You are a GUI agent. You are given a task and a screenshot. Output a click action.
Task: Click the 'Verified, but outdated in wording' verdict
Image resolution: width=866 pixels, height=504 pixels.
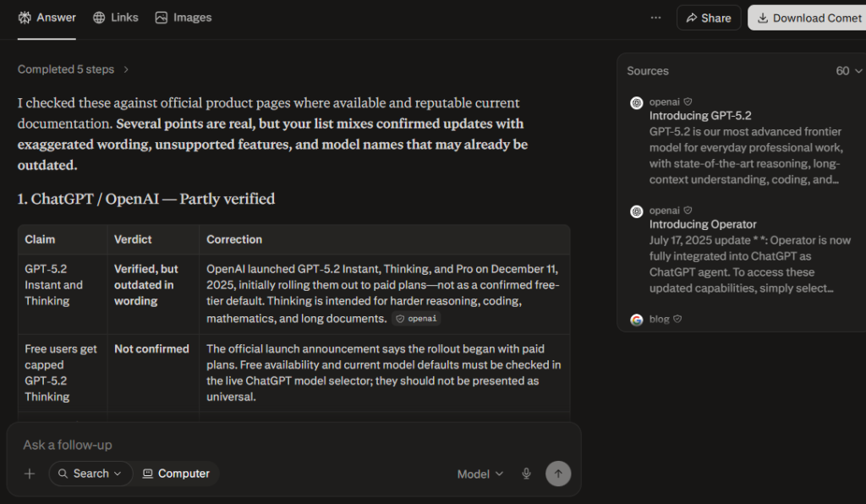[145, 285]
